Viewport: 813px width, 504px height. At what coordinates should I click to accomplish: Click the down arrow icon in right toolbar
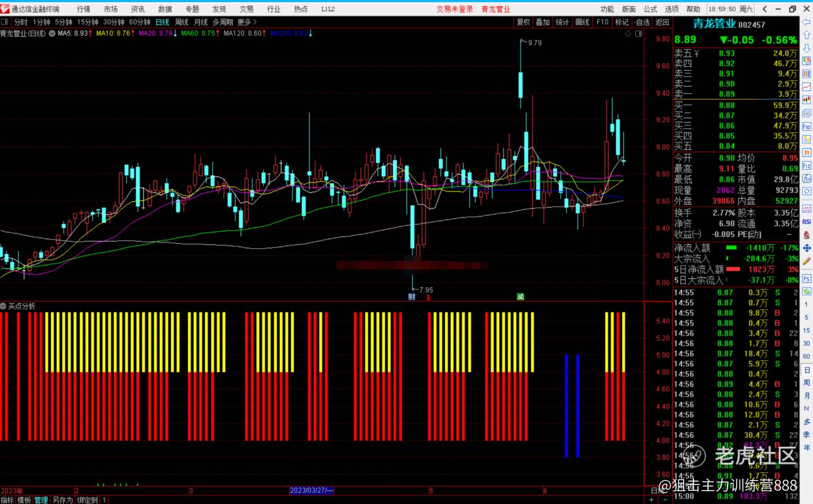coord(807,48)
